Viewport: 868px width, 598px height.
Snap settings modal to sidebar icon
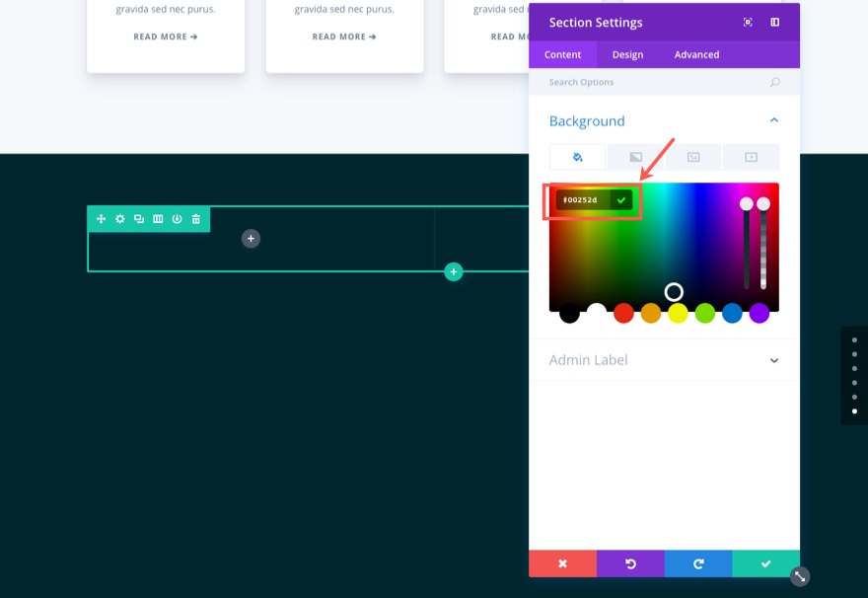774,22
